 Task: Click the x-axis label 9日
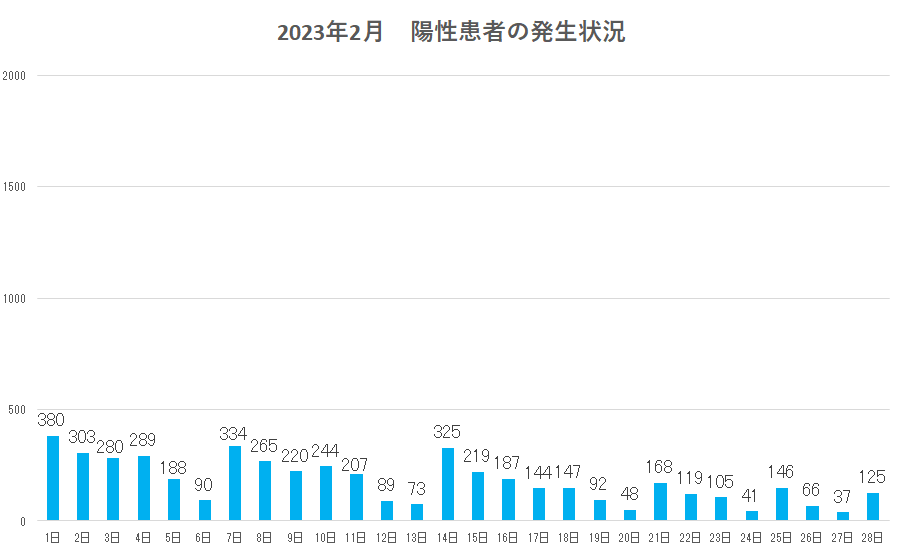click(x=294, y=538)
